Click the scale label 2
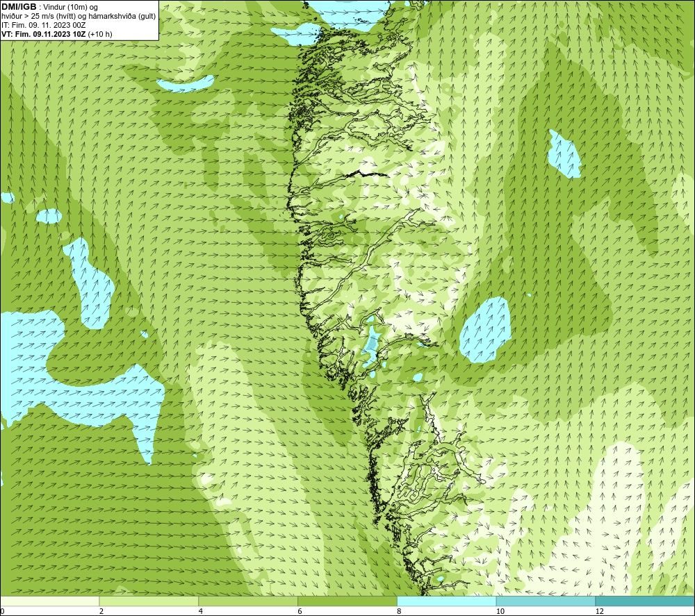Image resolution: width=695 pixels, height=616 pixels. (101, 611)
